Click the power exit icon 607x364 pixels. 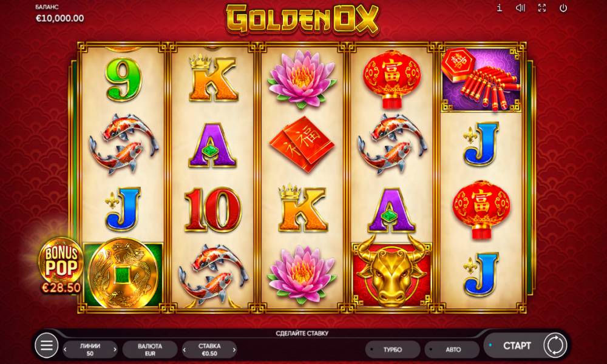click(563, 8)
